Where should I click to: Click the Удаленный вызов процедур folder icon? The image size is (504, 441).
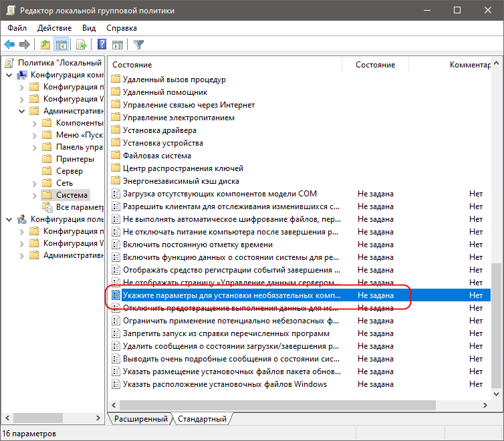116,79
